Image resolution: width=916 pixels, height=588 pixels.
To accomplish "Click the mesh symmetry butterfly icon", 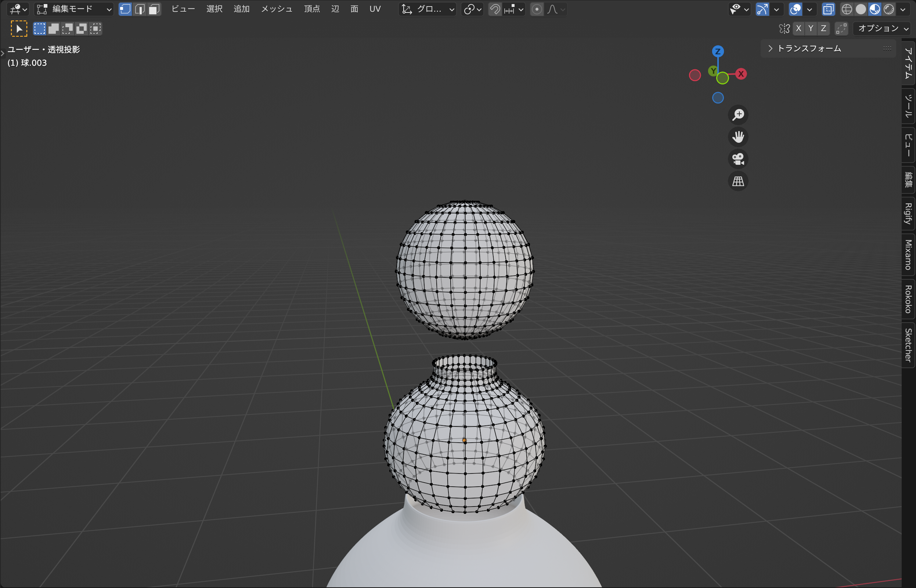I will coord(784,29).
